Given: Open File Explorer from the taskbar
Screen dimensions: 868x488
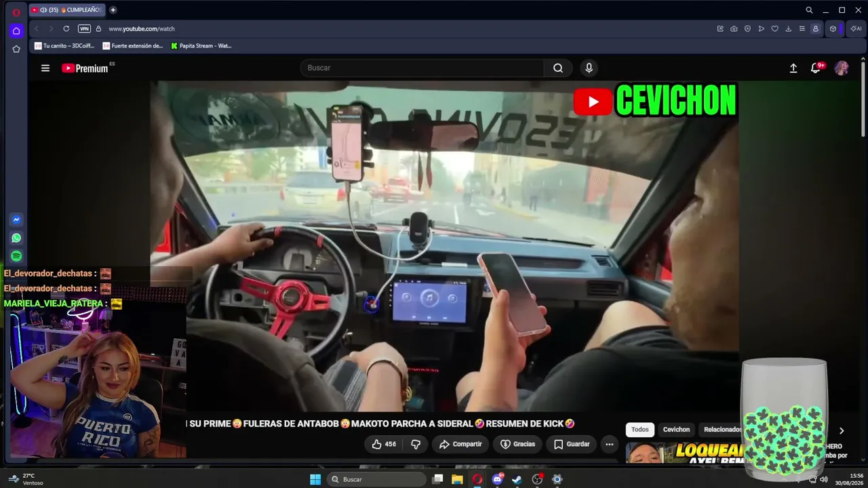Looking at the screenshot, I should click(458, 479).
